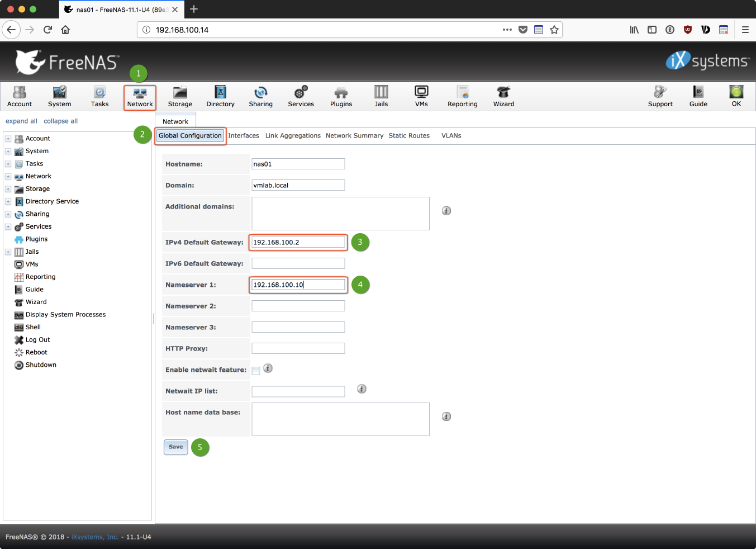Open the Reporting toolbar icon
This screenshot has height=549, width=756.
462,96
